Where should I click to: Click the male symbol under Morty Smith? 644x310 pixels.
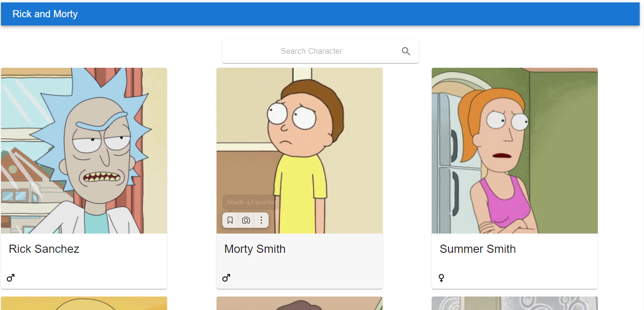click(226, 278)
